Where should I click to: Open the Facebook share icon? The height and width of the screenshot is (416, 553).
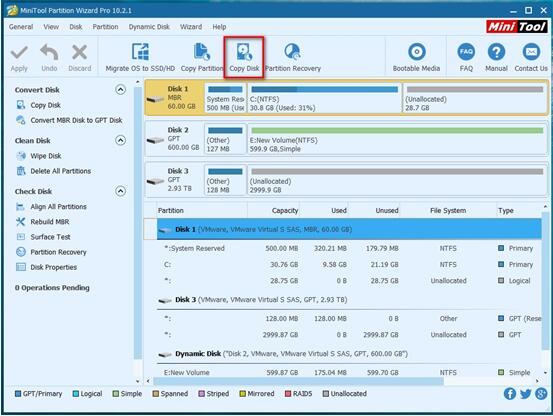coord(510,393)
